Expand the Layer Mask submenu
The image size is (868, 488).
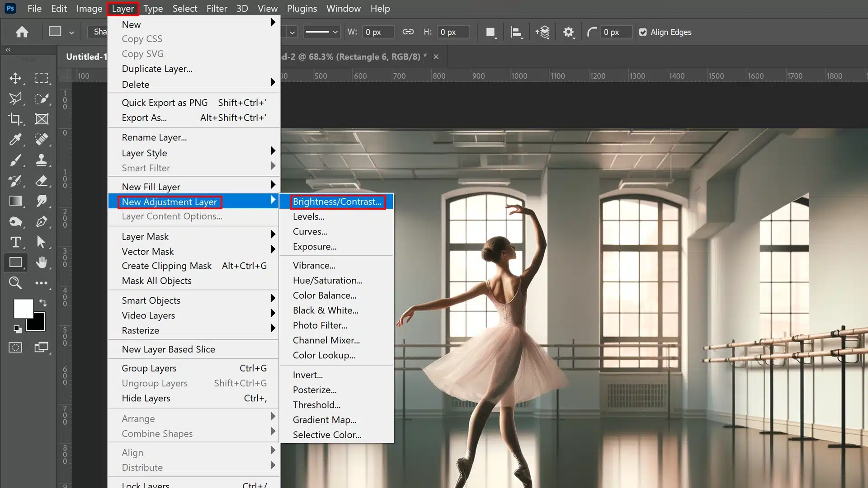pos(194,236)
